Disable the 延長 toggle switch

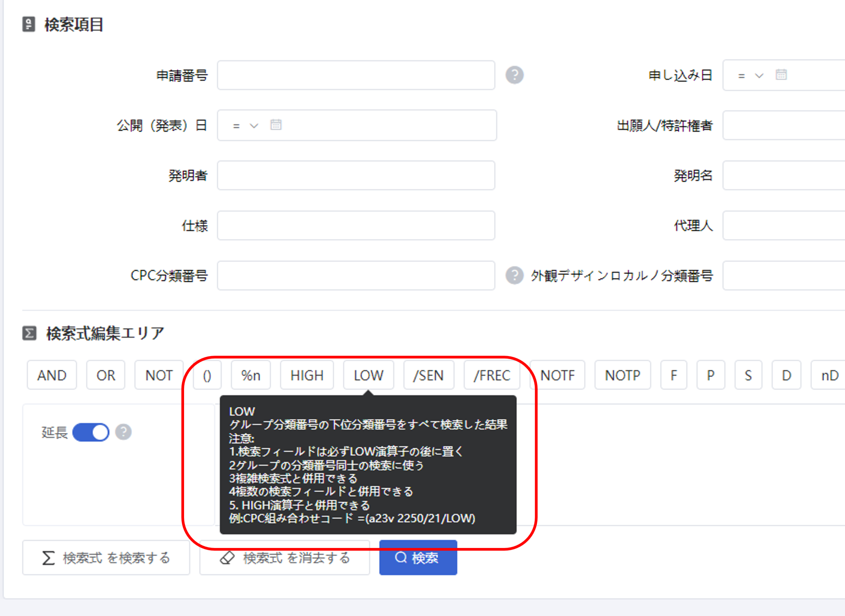(90, 432)
